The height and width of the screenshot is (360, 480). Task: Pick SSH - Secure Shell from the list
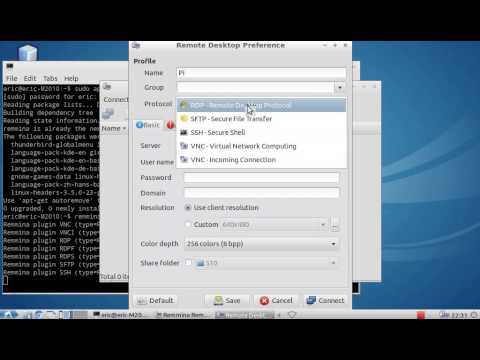(261, 132)
